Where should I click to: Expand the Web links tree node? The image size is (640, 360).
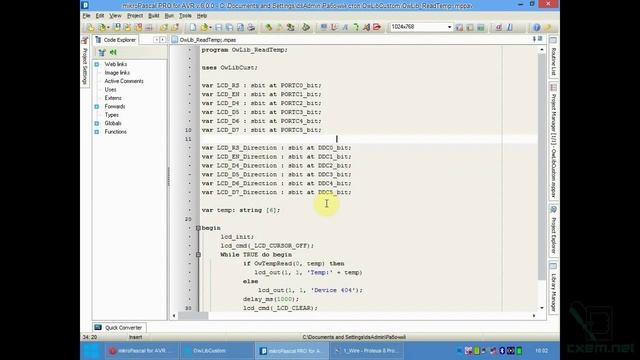(97, 64)
